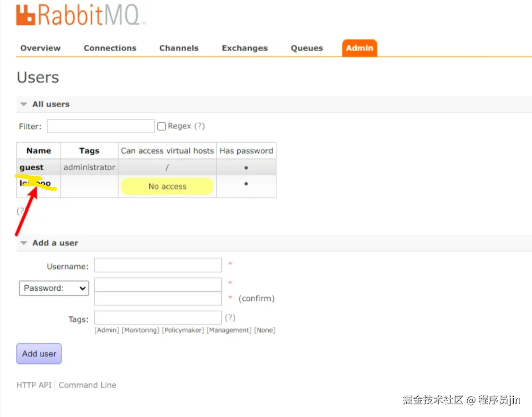The height and width of the screenshot is (417, 532).
Task: Click the Add user button
Action: pyautogui.click(x=39, y=354)
